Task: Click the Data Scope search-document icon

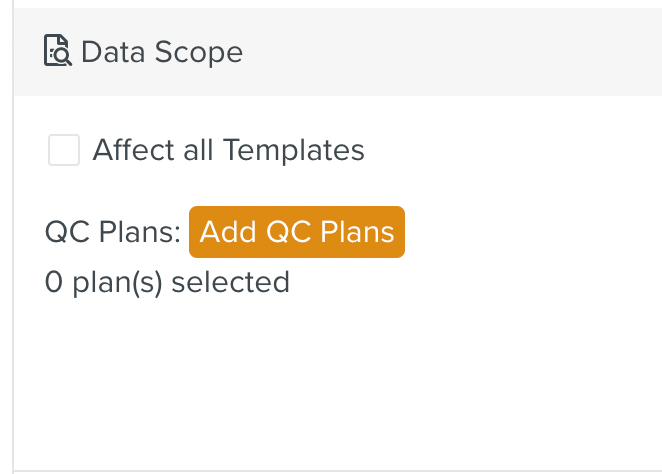Action: [58, 51]
